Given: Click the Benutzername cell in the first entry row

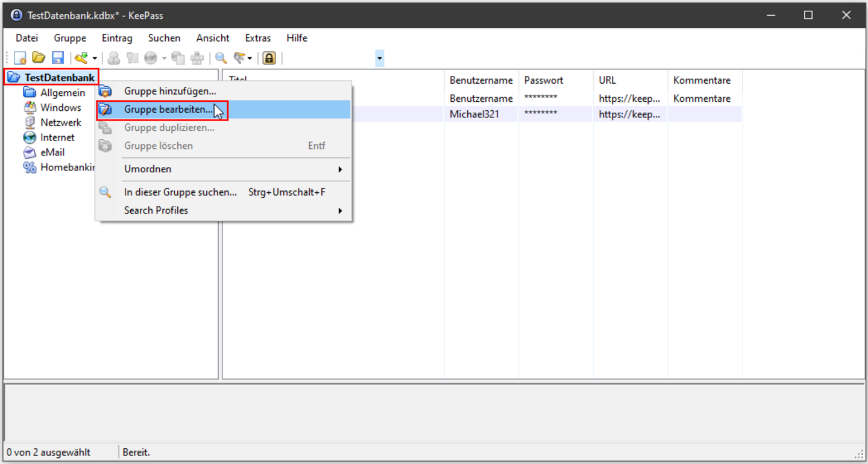Looking at the screenshot, I should (x=481, y=98).
